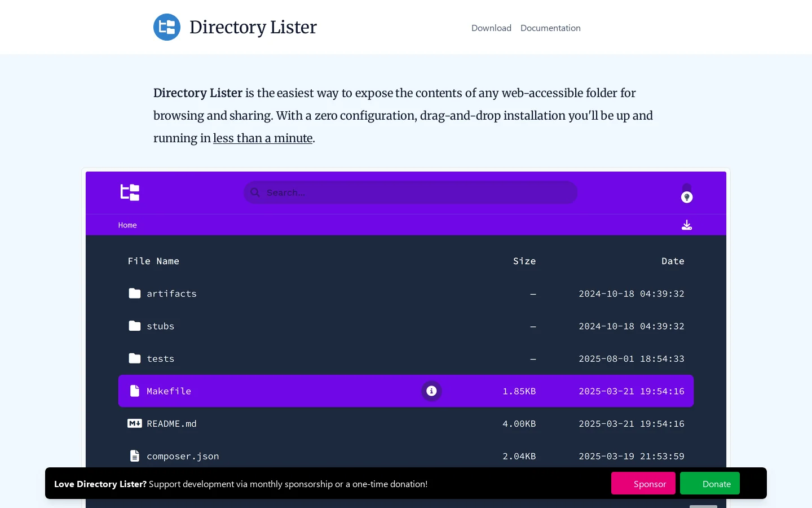This screenshot has height=508, width=812.
Task: Open the artifacts folder name
Action: (171, 294)
